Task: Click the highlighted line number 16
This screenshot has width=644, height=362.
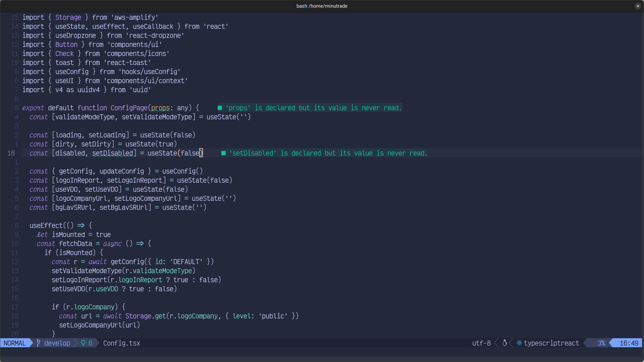Action: click(11, 153)
